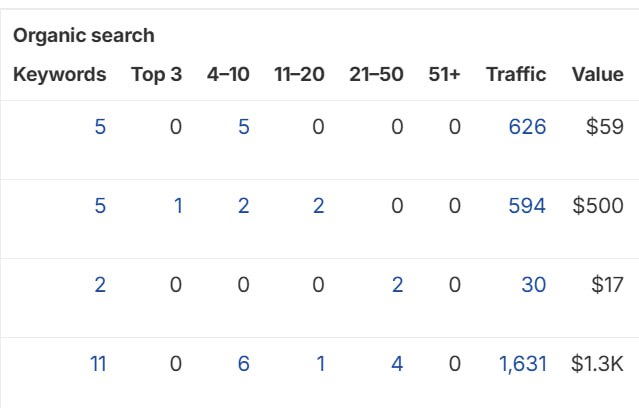Select the 1,631 traffic link
Screen dimensions: 639x408
(x=522, y=364)
